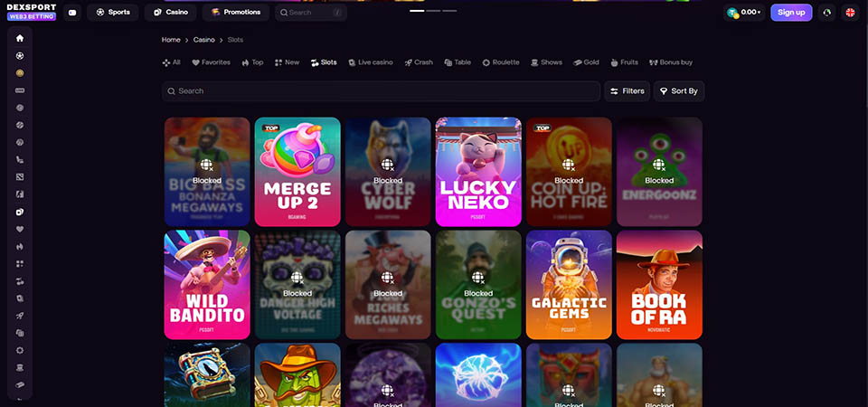This screenshot has height=407, width=868.
Task: Open the Merge Up 2 game card
Action: [297, 172]
